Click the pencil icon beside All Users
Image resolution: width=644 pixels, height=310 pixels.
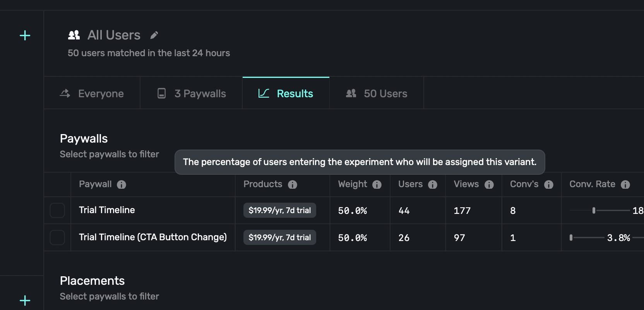tap(154, 35)
